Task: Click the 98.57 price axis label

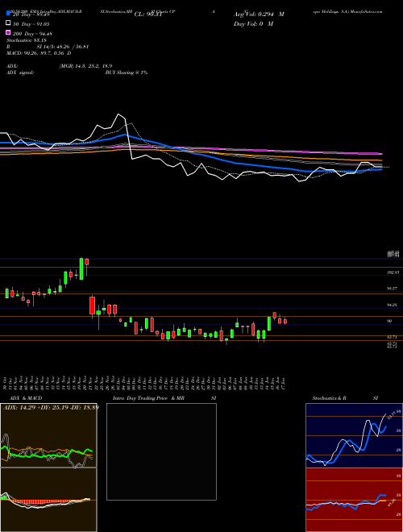Action: coord(393,289)
